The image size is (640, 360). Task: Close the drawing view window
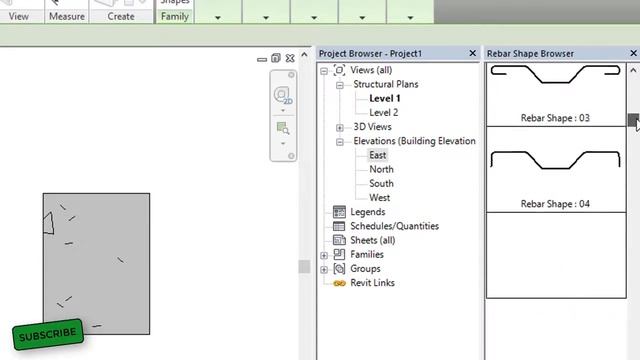coord(290,58)
